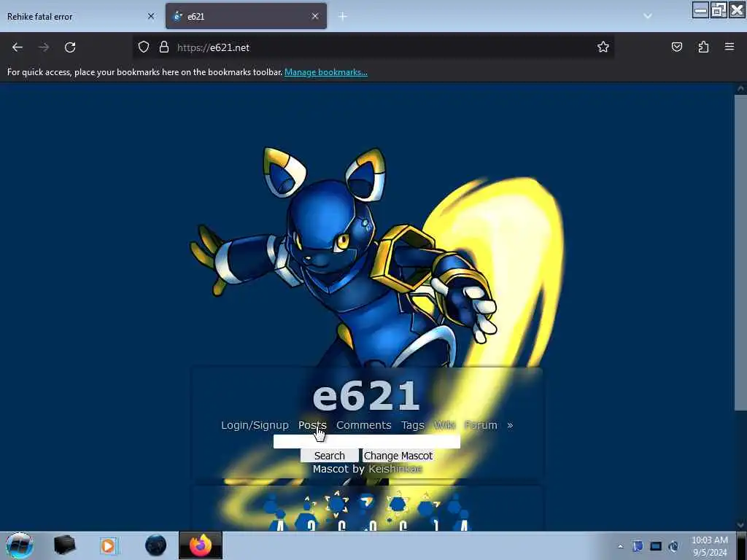Viewport: 747px width, 560px height.
Task: Show hidden tray icons arrow
Action: tap(620, 546)
